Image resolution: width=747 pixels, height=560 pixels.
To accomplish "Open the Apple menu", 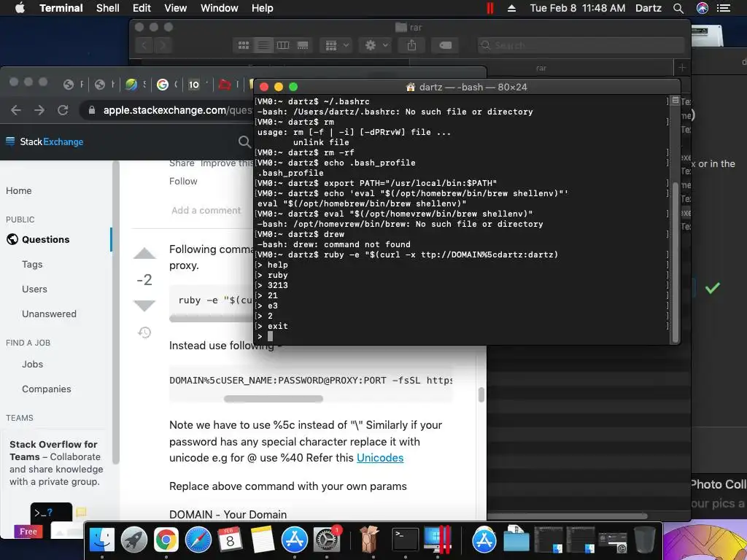I will click(20, 8).
